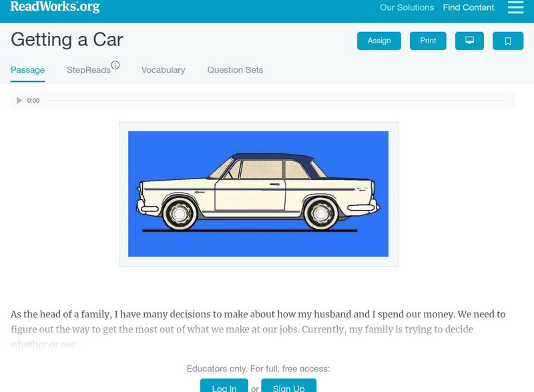The width and height of the screenshot is (534, 392).
Task: Go to Find Content
Action: [x=469, y=8]
